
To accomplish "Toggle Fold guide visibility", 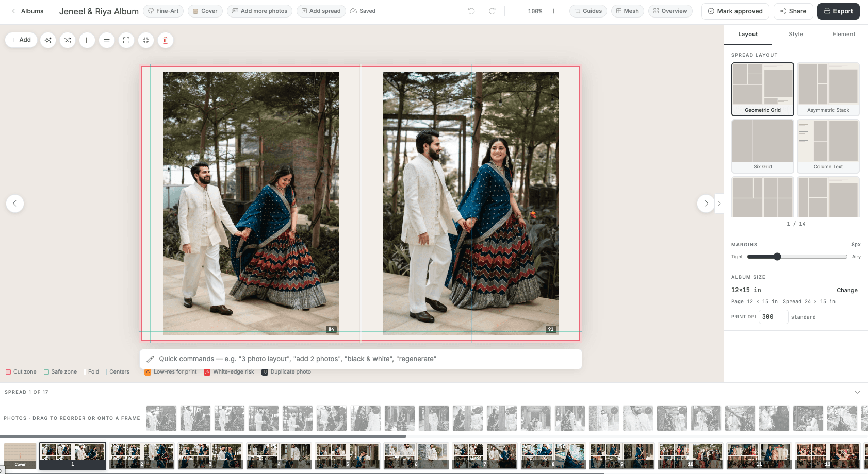I will 92,372.
